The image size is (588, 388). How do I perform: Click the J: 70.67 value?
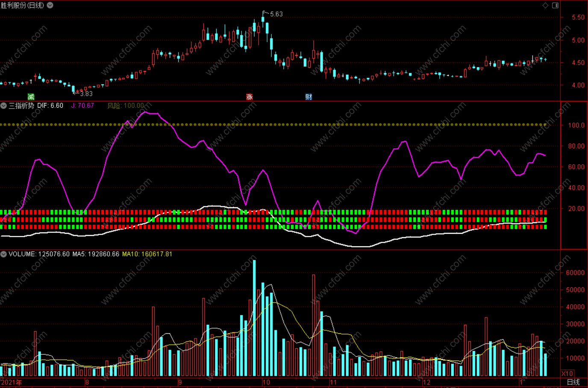coord(82,106)
